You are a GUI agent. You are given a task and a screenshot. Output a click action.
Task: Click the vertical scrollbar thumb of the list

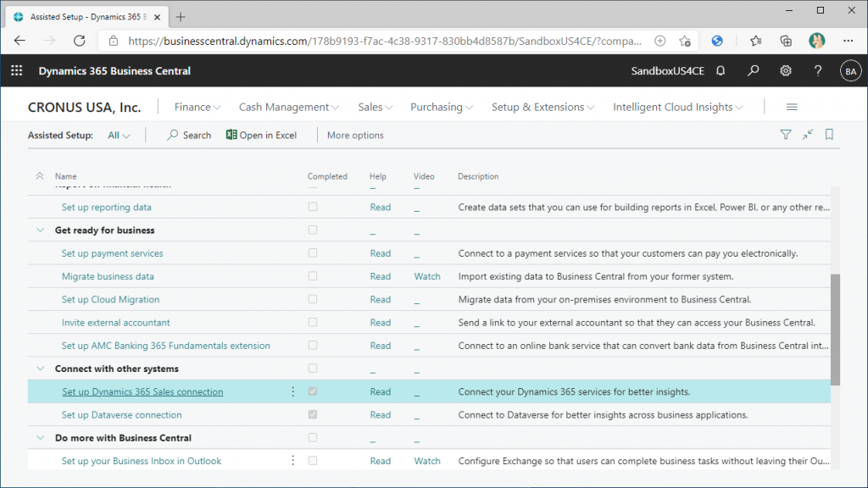point(835,330)
